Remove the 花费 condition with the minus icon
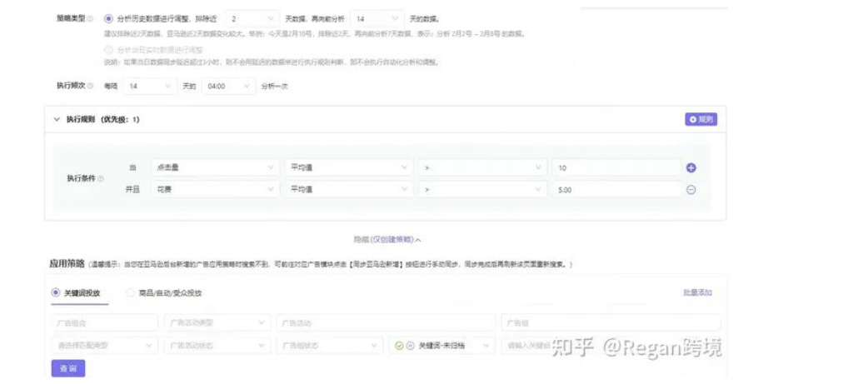This screenshot has height=384, width=868. click(691, 190)
